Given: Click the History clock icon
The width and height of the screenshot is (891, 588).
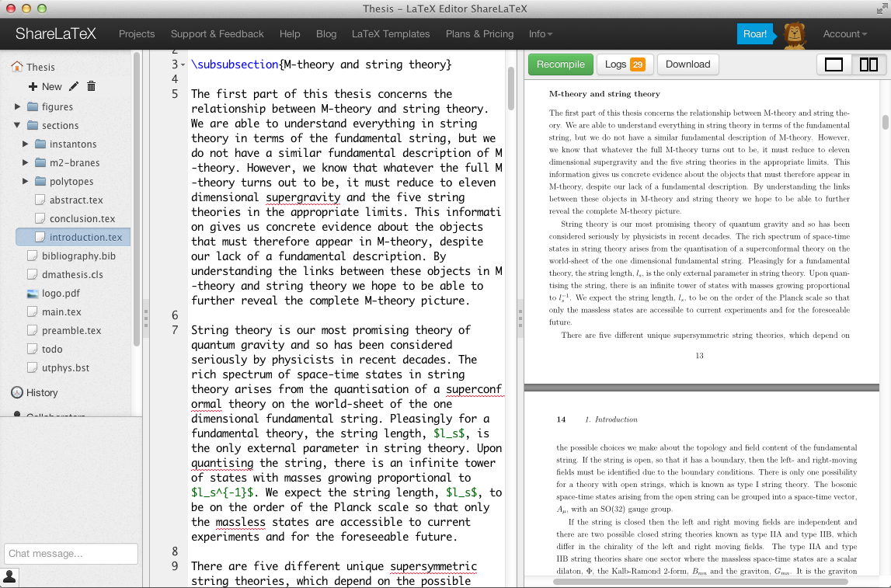Looking at the screenshot, I should (x=17, y=392).
